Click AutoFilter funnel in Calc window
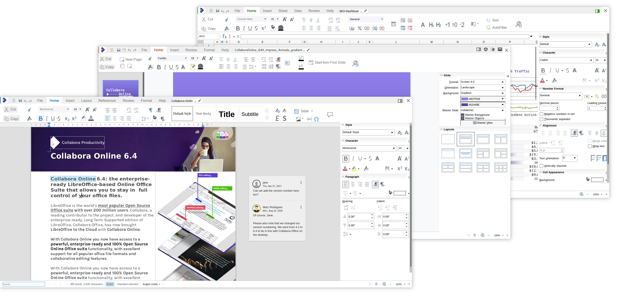The height and width of the screenshot is (299, 644). 497,27
